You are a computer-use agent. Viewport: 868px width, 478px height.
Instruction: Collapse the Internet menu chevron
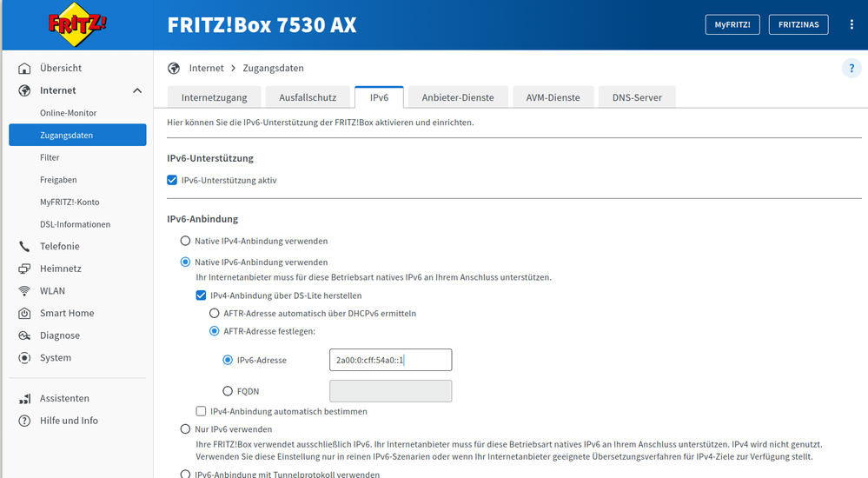click(x=137, y=90)
